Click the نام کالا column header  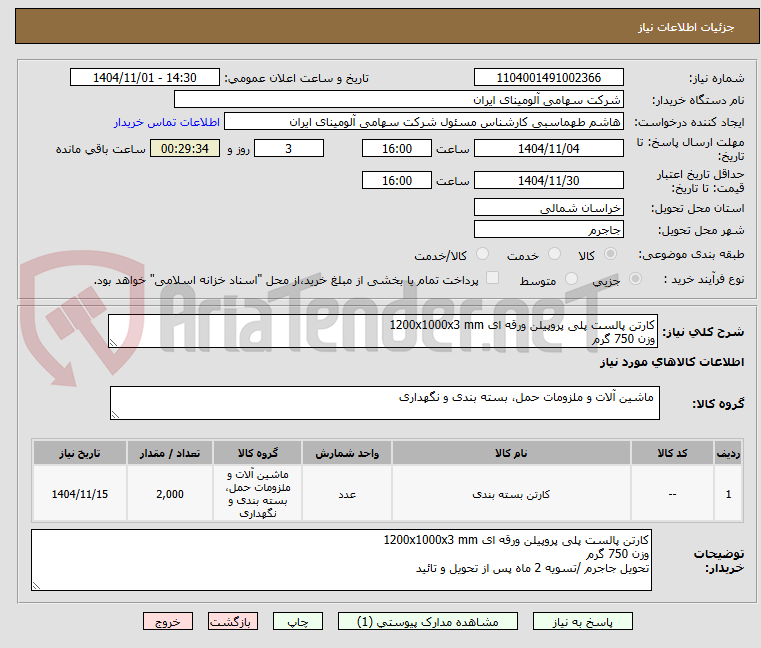pos(511,453)
